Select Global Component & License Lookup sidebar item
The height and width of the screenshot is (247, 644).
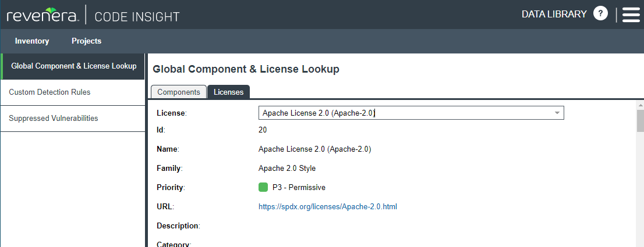pyautogui.click(x=73, y=66)
